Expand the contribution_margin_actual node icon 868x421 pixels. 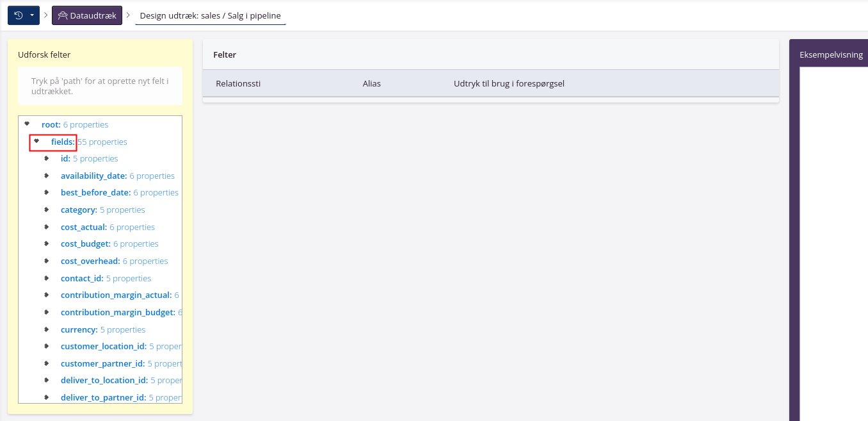click(x=46, y=295)
